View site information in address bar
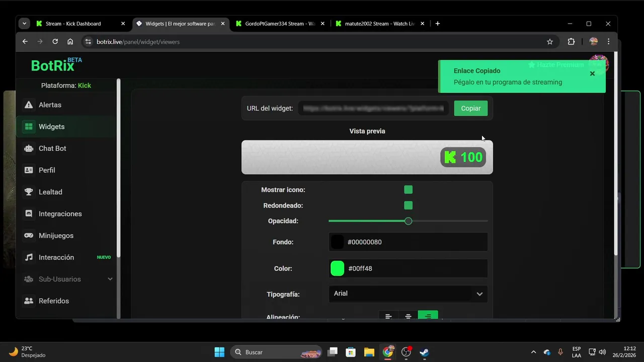The width and height of the screenshot is (644, 362). pyautogui.click(x=88, y=42)
